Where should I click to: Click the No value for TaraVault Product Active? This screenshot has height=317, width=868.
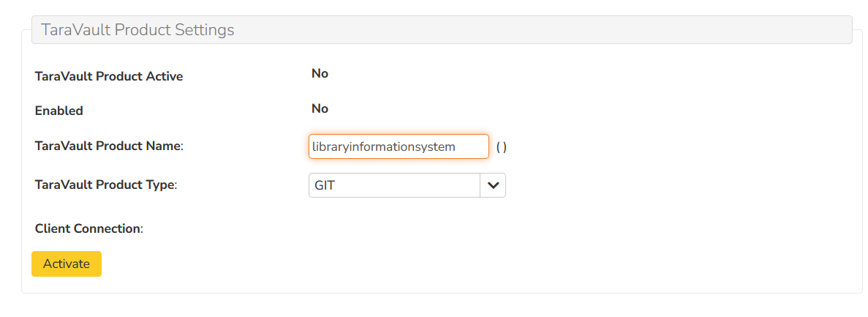tap(320, 73)
